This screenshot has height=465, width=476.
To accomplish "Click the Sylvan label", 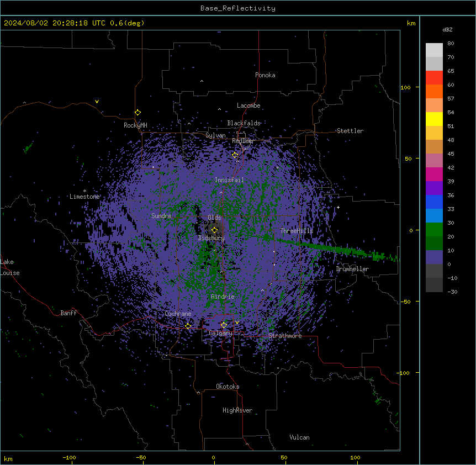I will point(215,135).
